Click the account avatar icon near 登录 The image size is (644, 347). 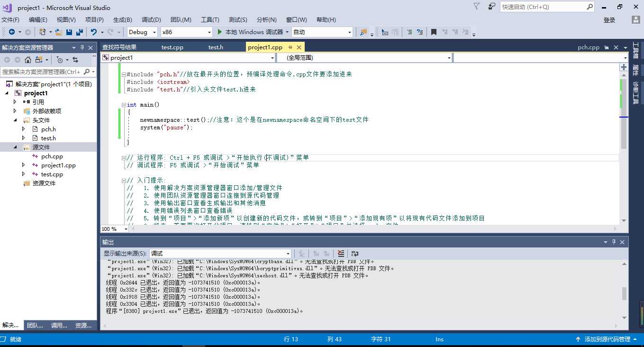click(x=636, y=19)
